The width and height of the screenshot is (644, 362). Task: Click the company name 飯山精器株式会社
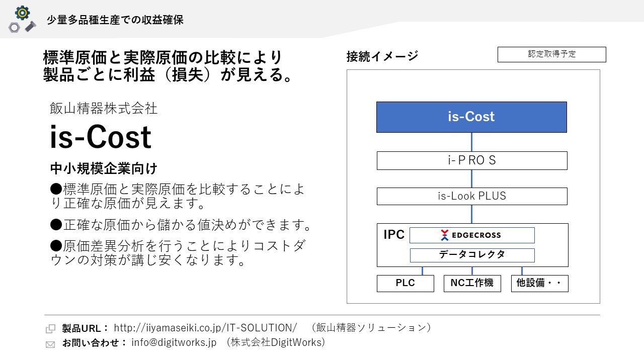[x=104, y=108]
